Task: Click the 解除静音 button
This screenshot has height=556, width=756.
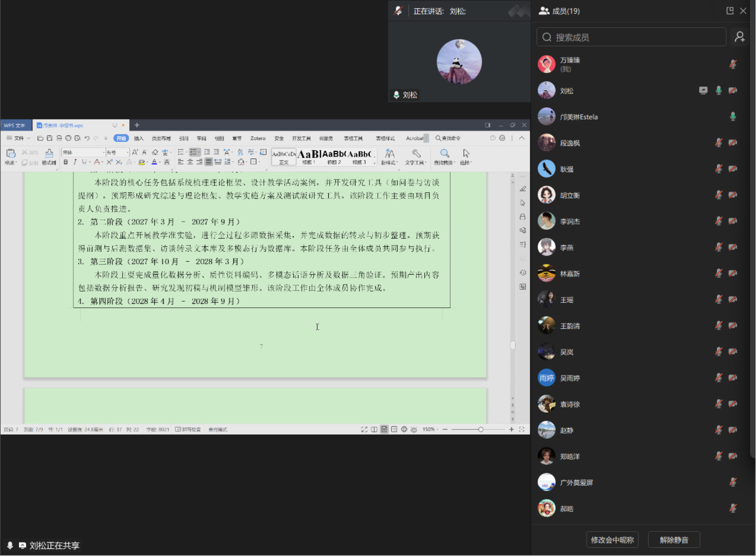Action: (x=674, y=540)
